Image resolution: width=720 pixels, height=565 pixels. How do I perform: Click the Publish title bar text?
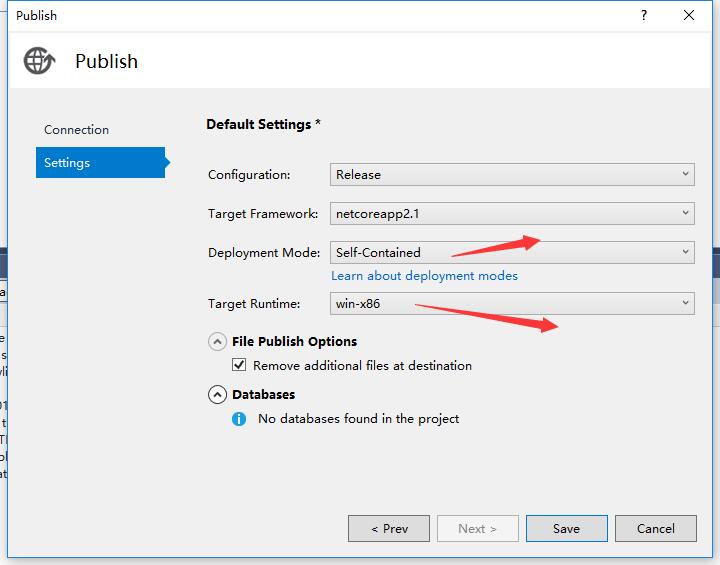(37, 15)
